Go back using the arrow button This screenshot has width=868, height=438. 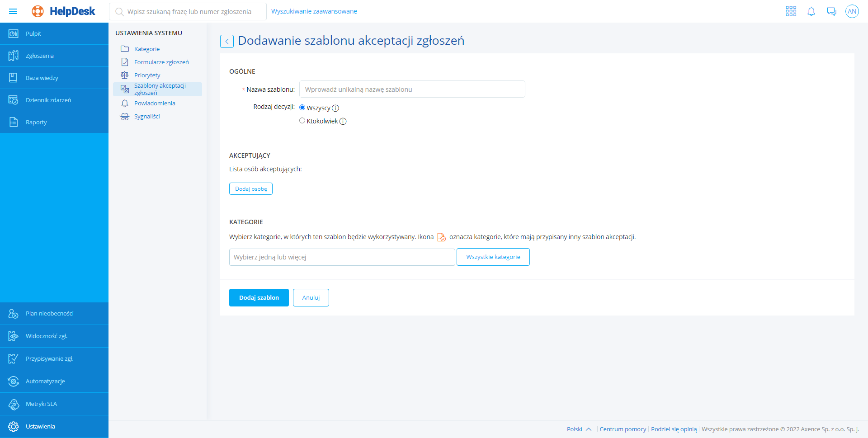(x=227, y=41)
